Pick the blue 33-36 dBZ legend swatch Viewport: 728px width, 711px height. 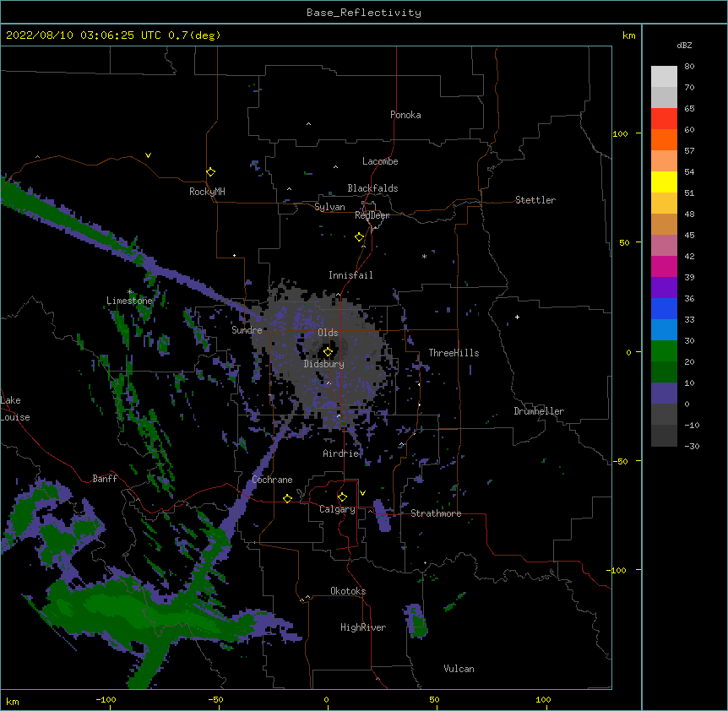tap(664, 309)
